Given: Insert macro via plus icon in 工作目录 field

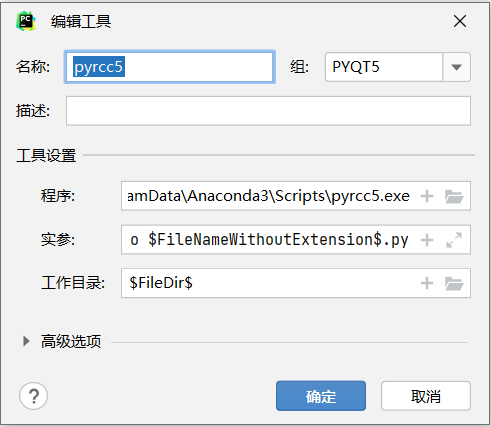Looking at the screenshot, I should (x=427, y=283).
